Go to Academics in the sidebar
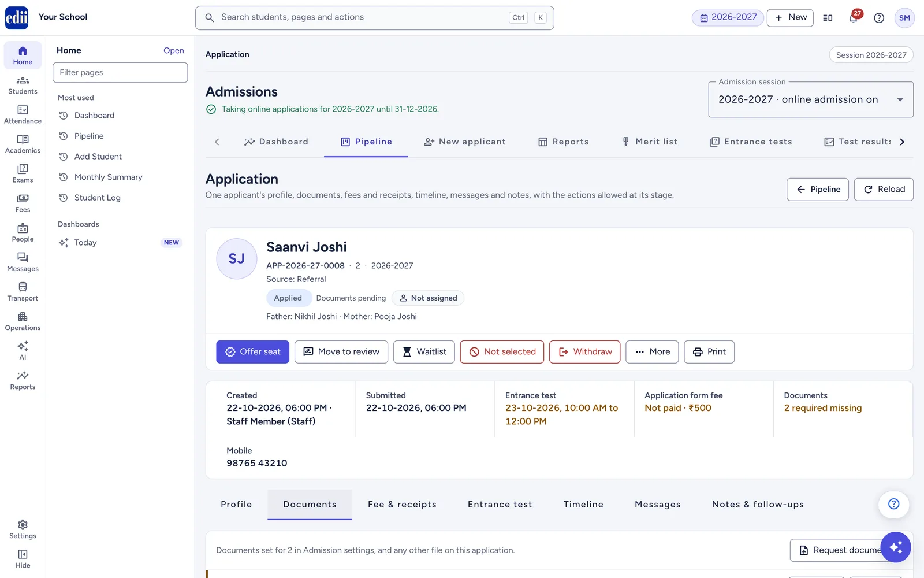The width and height of the screenshot is (924, 578). (23, 144)
